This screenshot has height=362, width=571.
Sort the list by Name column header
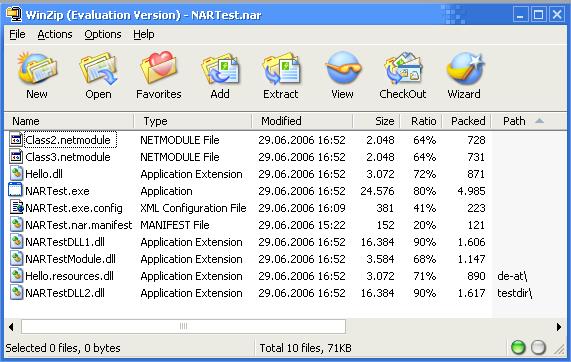pos(69,121)
